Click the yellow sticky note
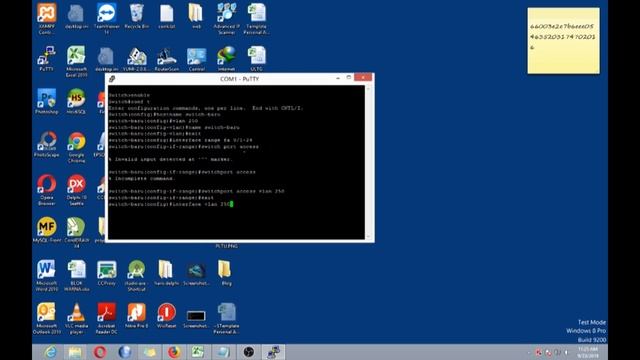Viewport: 640px width, 360px height. [563, 40]
